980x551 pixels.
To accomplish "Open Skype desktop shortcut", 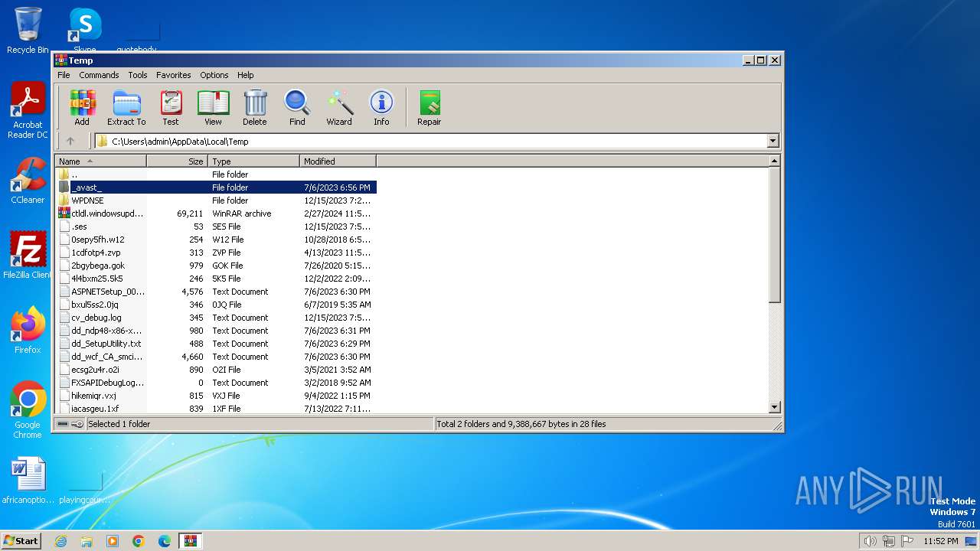I will point(85,31).
